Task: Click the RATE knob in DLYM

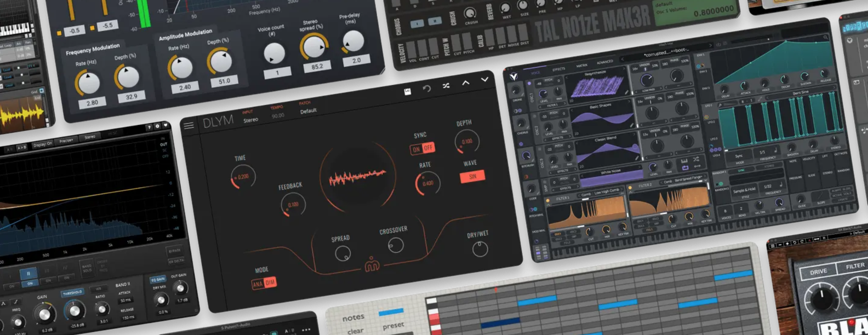Action: click(428, 183)
